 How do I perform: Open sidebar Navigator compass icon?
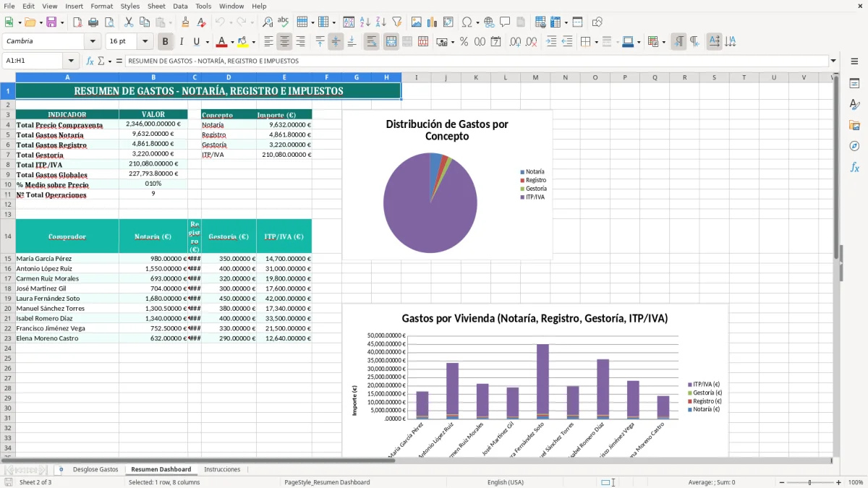(854, 146)
